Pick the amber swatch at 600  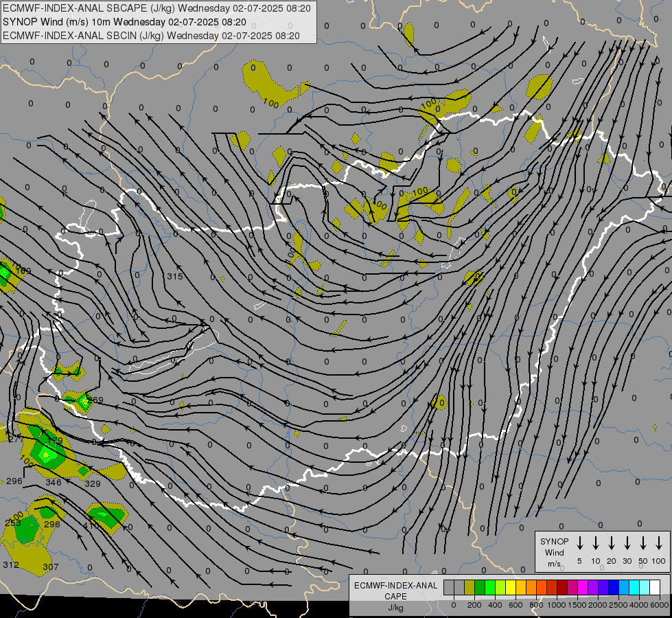point(521,587)
